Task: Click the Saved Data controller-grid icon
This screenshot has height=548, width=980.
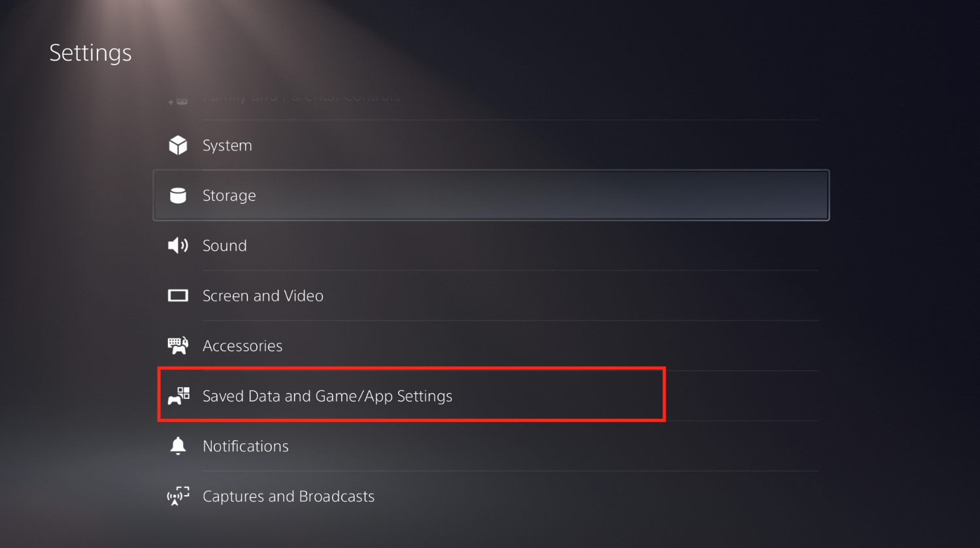Action: [178, 396]
